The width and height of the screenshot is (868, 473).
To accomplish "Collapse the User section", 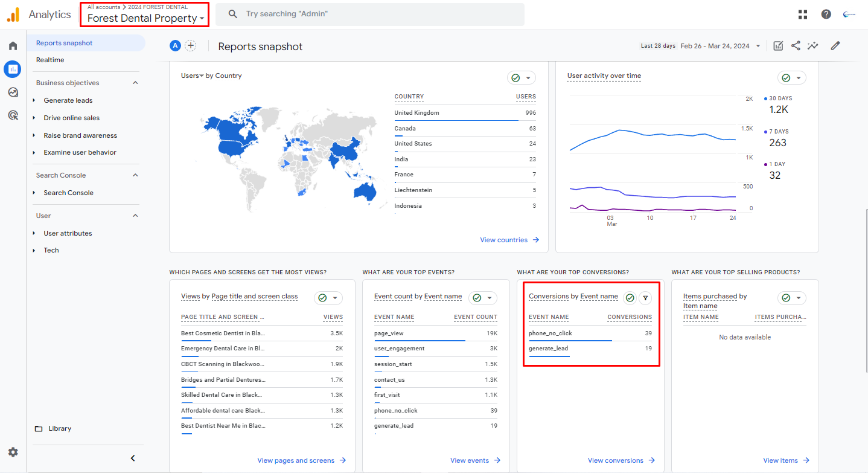I will click(x=135, y=216).
